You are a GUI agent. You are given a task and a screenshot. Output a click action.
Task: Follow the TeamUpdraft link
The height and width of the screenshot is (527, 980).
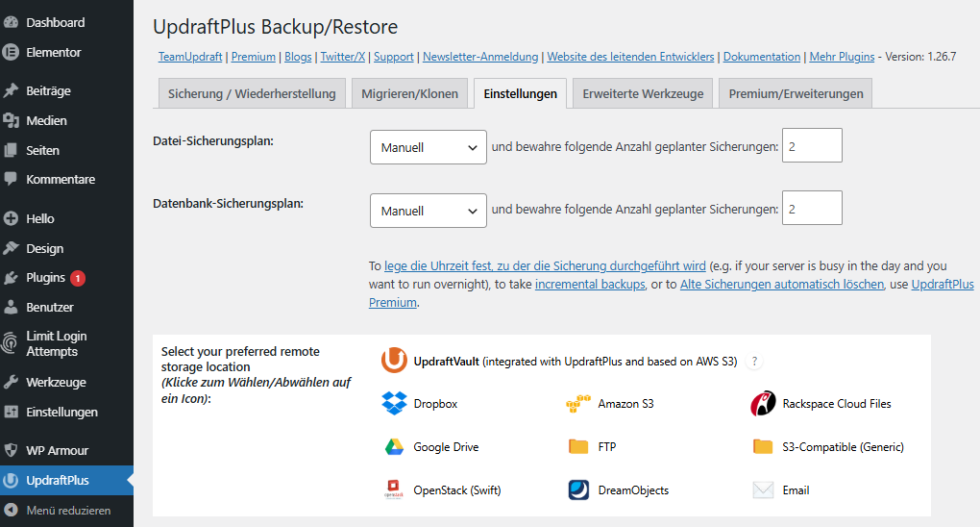coord(190,57)
